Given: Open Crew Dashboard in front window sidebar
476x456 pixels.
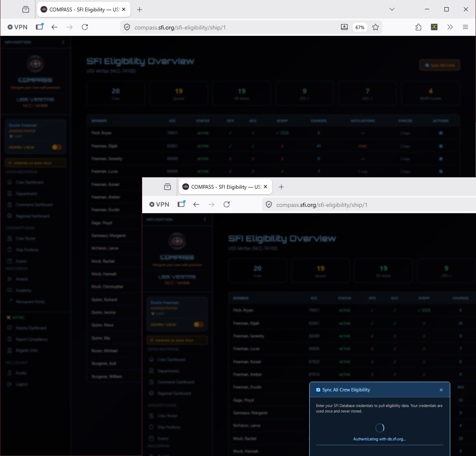Looking at the screenshot, I should 171,360.
